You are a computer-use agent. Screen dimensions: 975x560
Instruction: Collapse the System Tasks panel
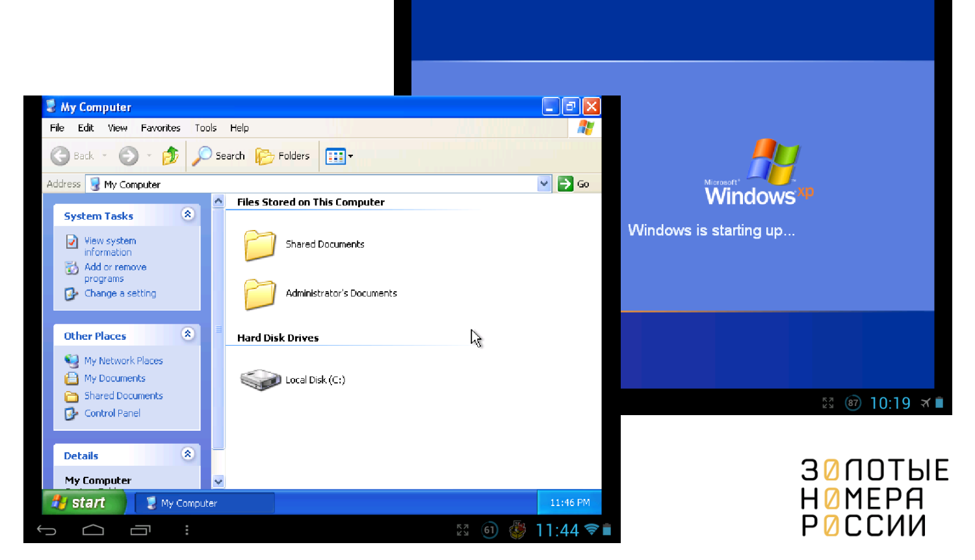[188, 214]
